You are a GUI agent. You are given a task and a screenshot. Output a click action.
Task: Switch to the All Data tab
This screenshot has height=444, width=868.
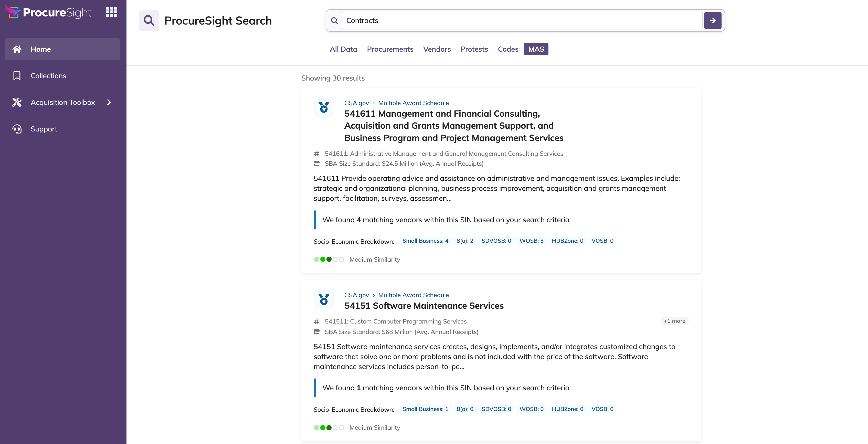coord(343,49)
